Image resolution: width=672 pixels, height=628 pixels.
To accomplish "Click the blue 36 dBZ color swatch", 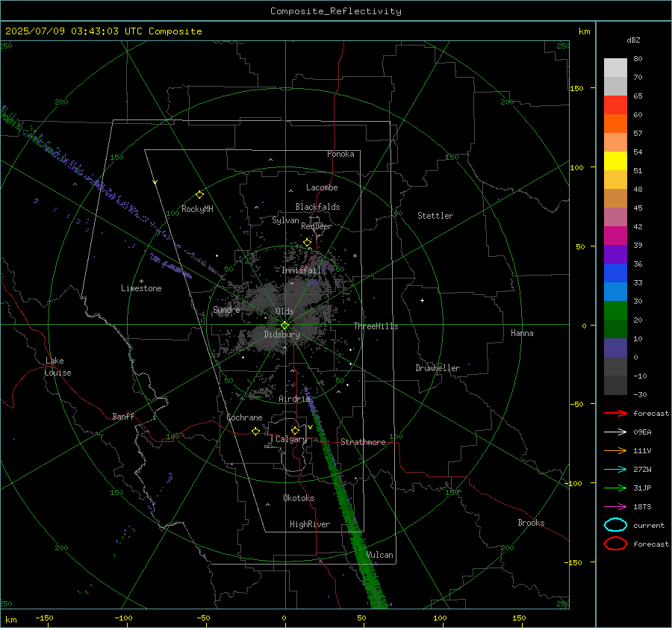I will [x=615, y=273].
